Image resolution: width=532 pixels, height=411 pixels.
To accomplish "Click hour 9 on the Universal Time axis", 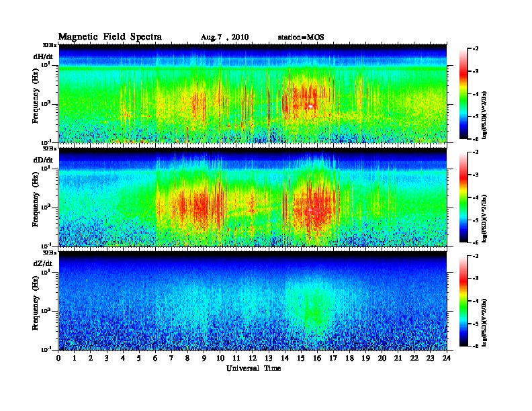I will pyautogui.click(x=204, y=359).
